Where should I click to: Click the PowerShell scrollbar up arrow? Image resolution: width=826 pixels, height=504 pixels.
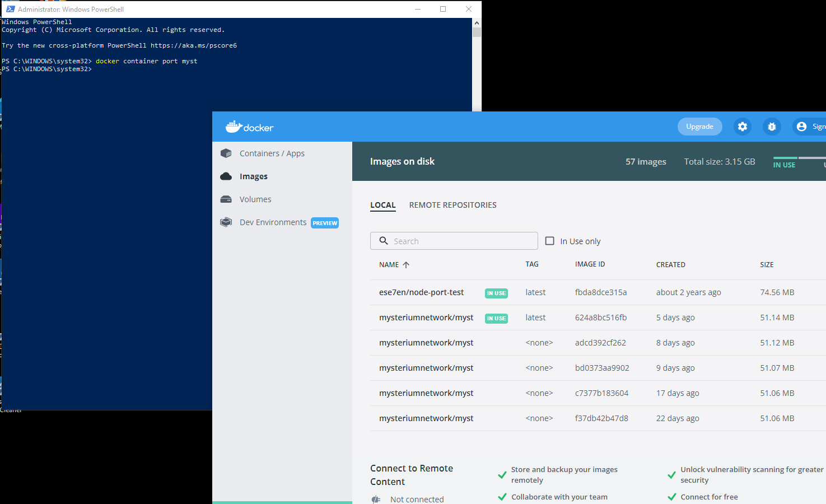click(x=477, y=23)
